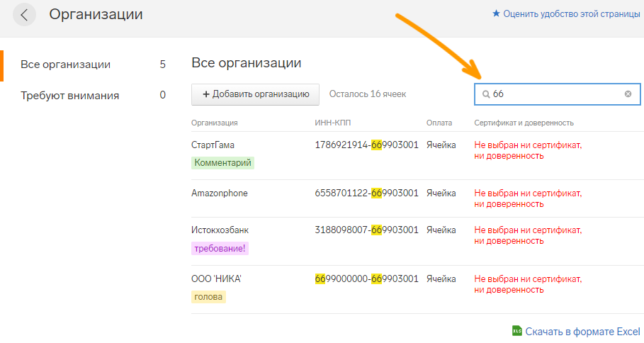
Task: Go back with the arrow button
Action: (x=24, y=15)
